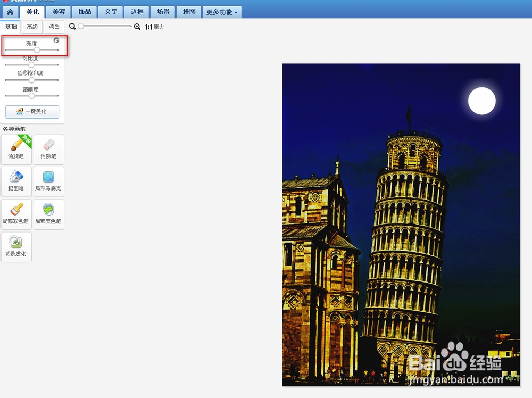Select the 消除笔 eraser tool
The width and height of the screenshot is (532, 398).
click(x=49, y=150)
